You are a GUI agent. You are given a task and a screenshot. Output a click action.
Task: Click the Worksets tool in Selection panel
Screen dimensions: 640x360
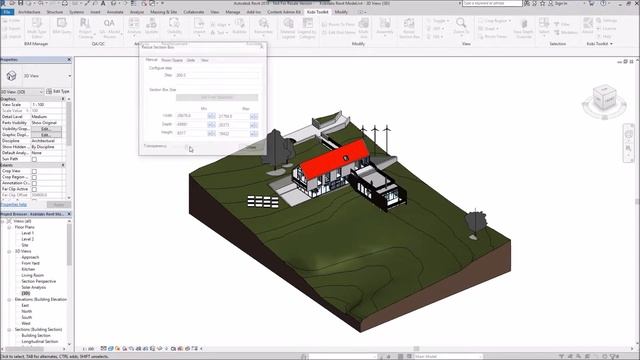click(565, 32)
